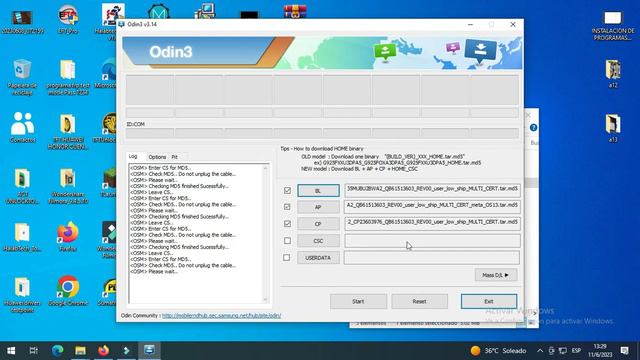Click the USERDATA file select button
Viewport: 640px width, 360px height.
pyautogui.click(x=318, y=258)
